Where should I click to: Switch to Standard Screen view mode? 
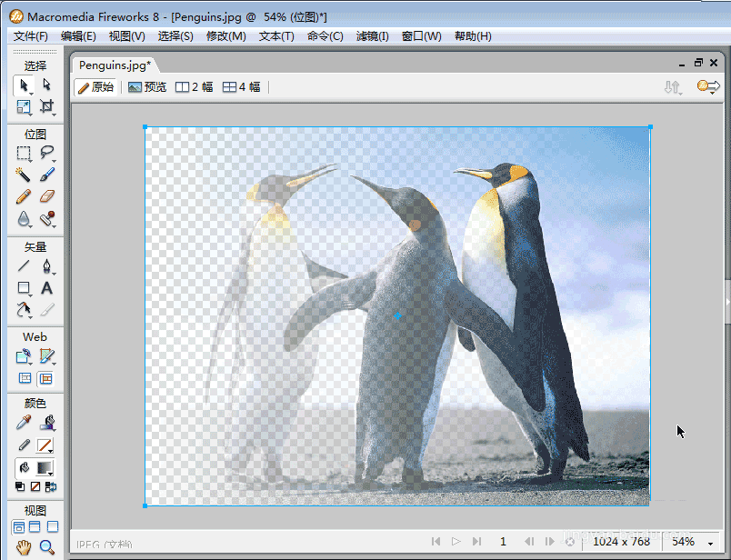[19, 527]
